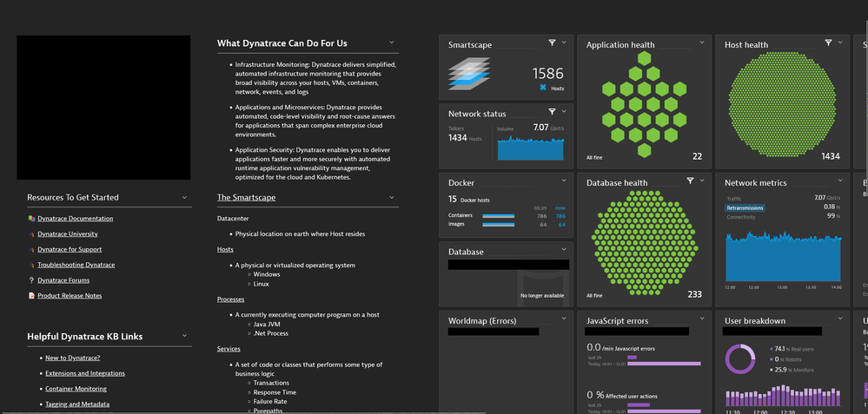Click the Database health filter icon
Viewport: 868px width, 414px height.
click(x=690, y=181)
